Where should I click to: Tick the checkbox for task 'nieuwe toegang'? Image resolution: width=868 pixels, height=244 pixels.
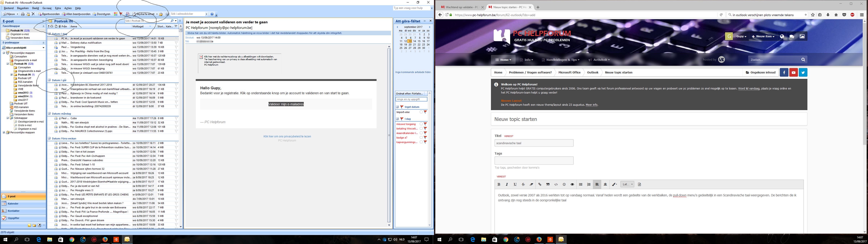(x=421, y=124)
